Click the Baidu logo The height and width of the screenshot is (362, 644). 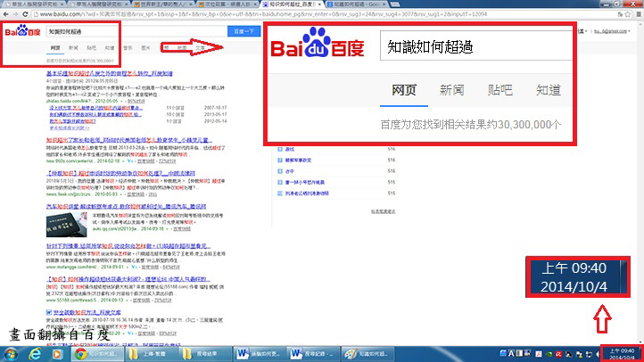tap(22, 31)
